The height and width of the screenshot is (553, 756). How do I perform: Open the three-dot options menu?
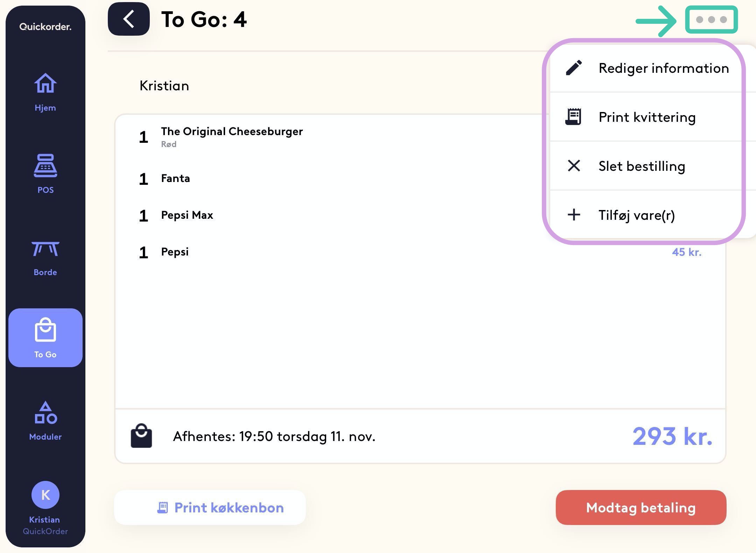[711, 20]
